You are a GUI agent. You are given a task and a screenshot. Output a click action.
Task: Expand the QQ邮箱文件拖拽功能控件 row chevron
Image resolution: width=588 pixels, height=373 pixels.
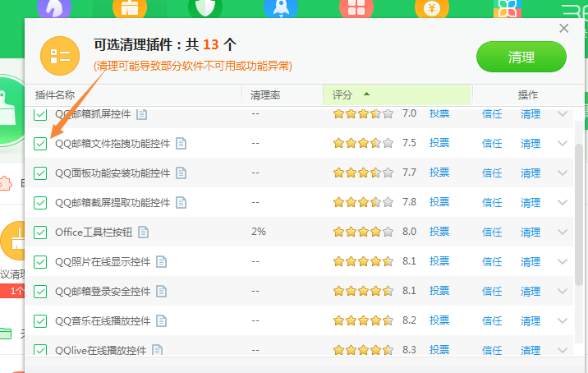tap(562, 143)
